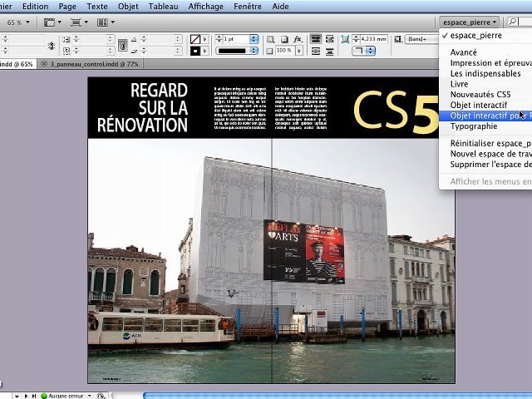This screenshot has height=399, width=532.
Task: Select wrap around bounding box icon
Action: 329,39
